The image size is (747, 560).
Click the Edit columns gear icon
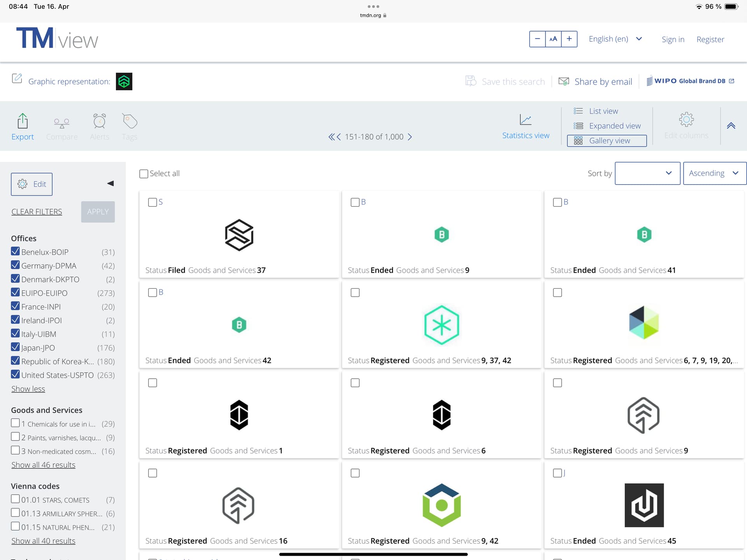point(686,119)
